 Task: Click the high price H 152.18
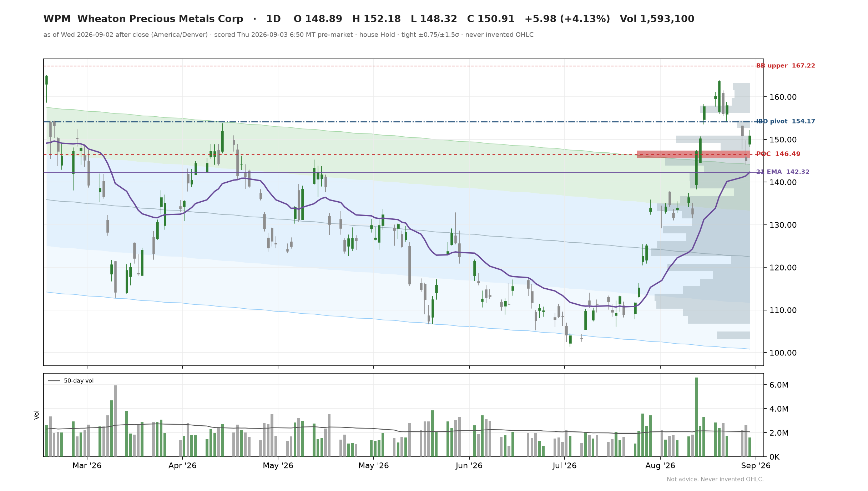coord(376,19)
